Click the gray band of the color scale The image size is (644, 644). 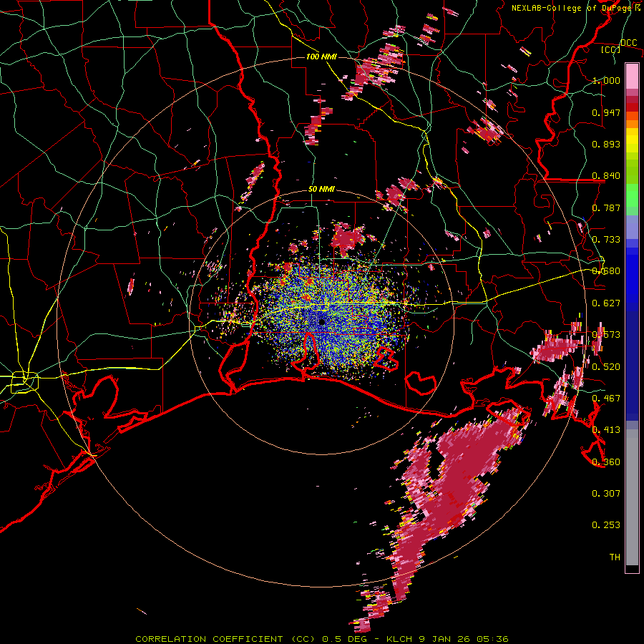pyautogui.click(x=632, y=497)
